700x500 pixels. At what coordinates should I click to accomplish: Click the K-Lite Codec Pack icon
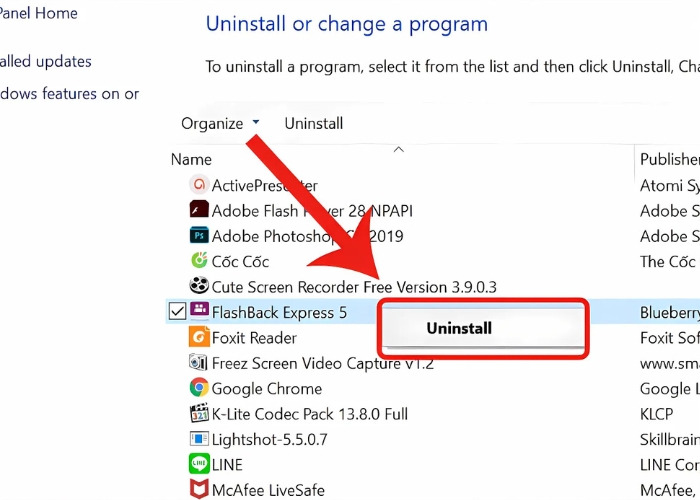198,414
